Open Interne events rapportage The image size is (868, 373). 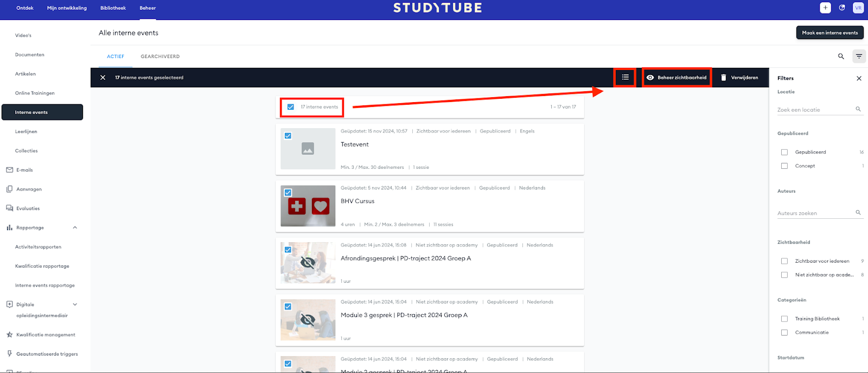(45, 286)
